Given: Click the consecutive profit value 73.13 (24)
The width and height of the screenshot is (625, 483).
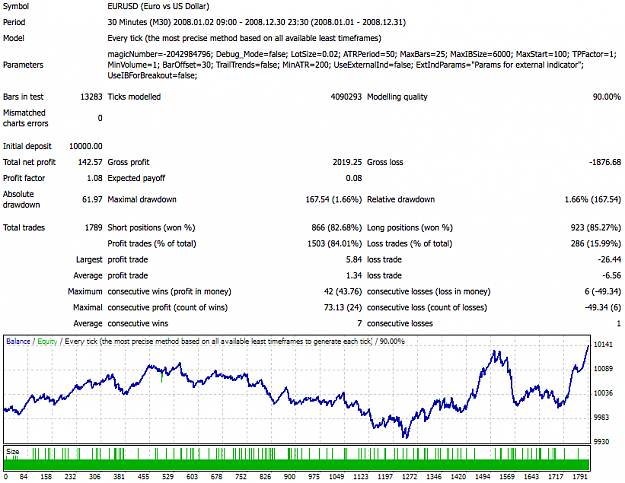Looking at the screenshot, I should 343,307.
